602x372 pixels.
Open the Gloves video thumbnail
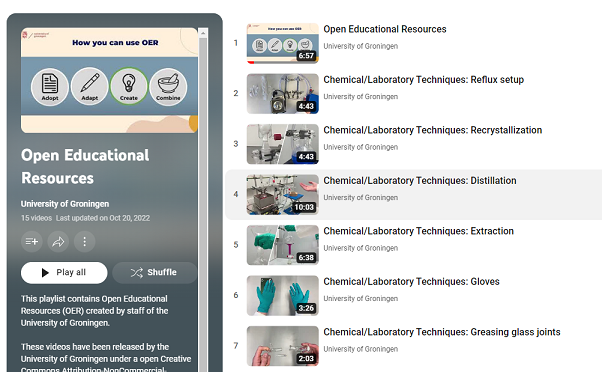283,296
